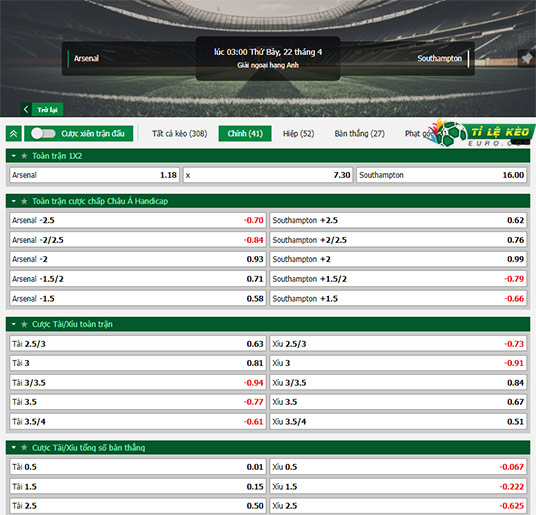This screenshot has width=536, height=515.
Task: Select Southampton +2.5 handicap at 0.62
Action: [x=398, y=220]
